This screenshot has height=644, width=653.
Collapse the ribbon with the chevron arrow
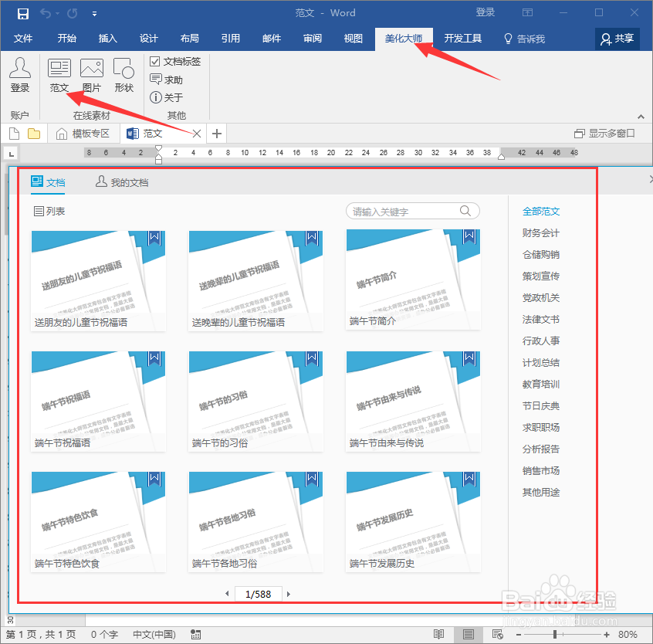tap(641, 117)
